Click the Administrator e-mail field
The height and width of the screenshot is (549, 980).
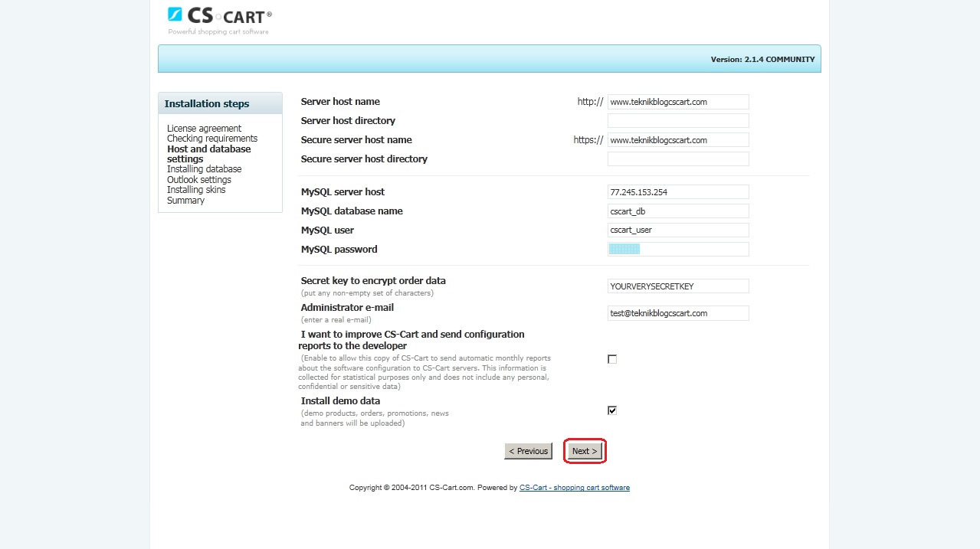point(678,313)
